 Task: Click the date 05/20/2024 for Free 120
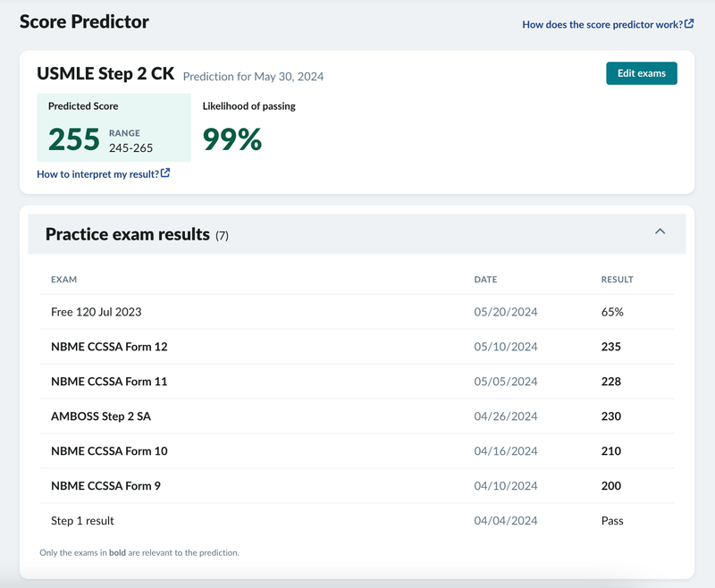[x=504, y=311]
